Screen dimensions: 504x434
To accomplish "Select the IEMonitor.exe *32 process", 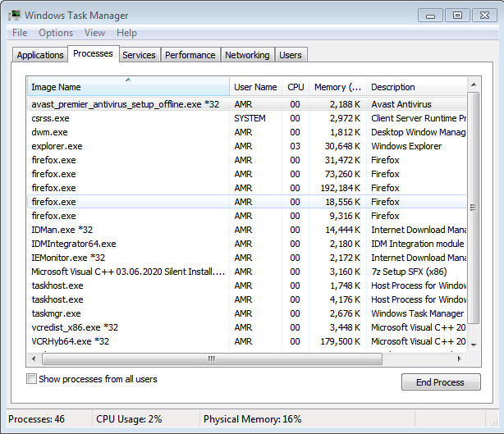I will [x=247, y=258].
